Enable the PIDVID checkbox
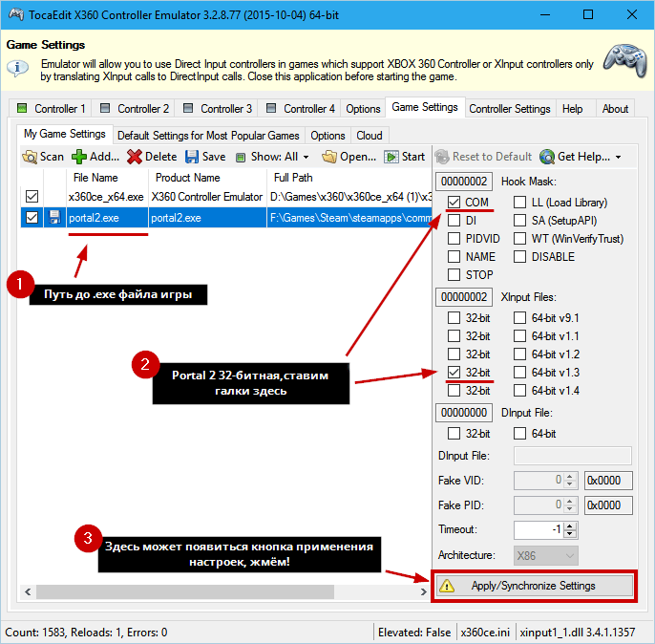Image resolution: width=655 pixels, height=644 pixels. click(x=454, y=239)
